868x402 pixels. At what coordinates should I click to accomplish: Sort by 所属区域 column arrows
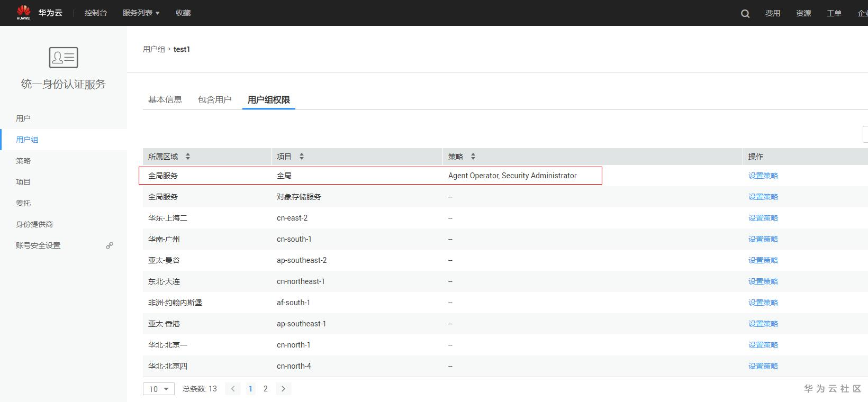coord(188,157)
